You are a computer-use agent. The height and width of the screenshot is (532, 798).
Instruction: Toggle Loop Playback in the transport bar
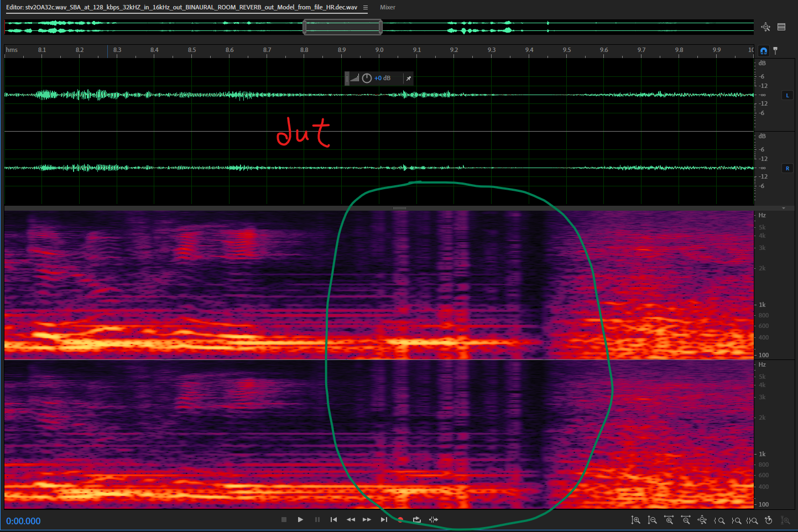point(417,520)
